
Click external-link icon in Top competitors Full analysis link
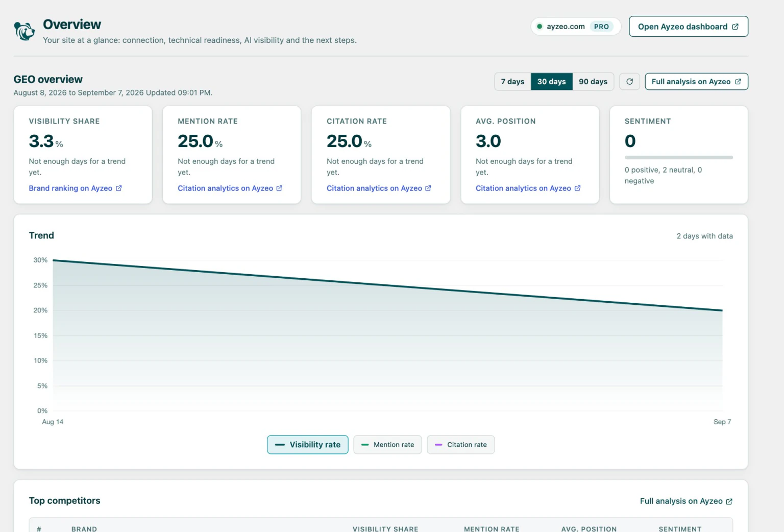pyautogui.click(x=729, y=501)
